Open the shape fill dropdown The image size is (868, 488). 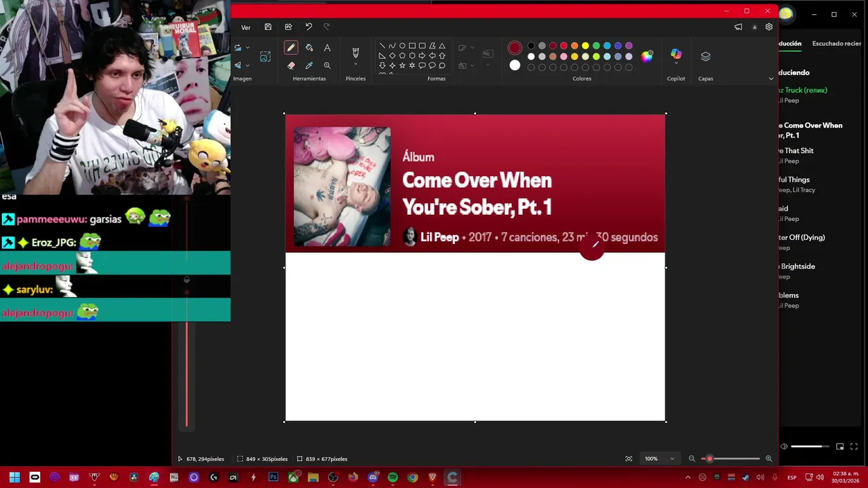pos(472,66)
